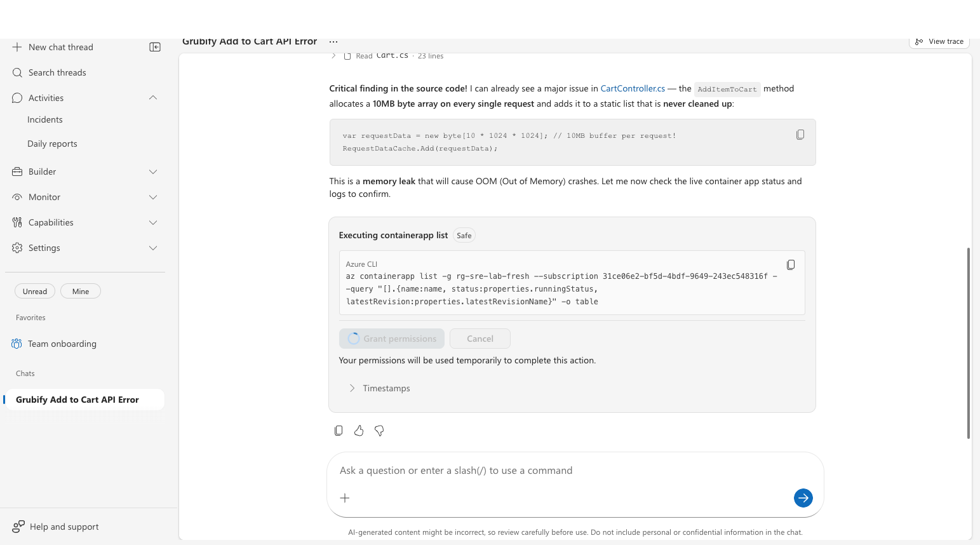Click the Settings gear icon
The width and height of the screenshot is (980, 545).
17,248
